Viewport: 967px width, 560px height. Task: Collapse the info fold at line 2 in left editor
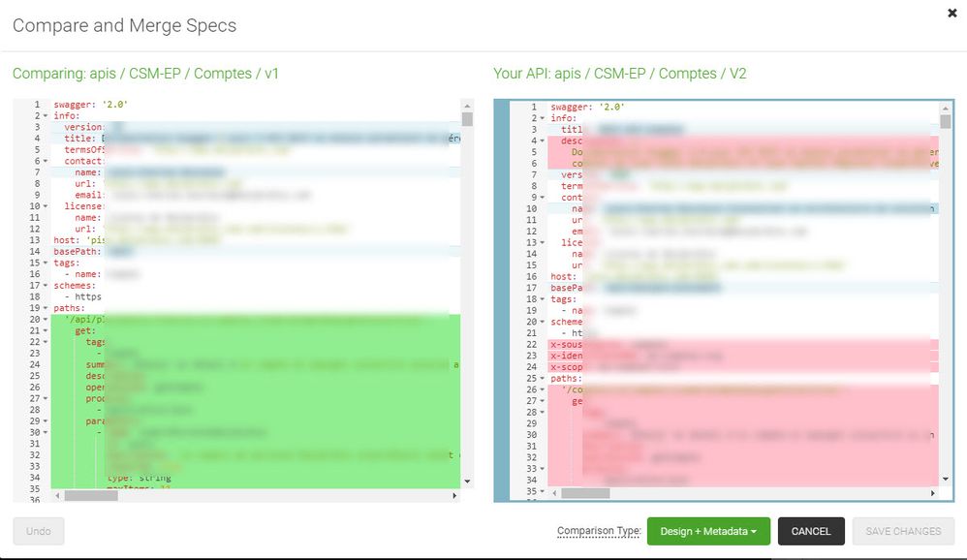point(46,116)
